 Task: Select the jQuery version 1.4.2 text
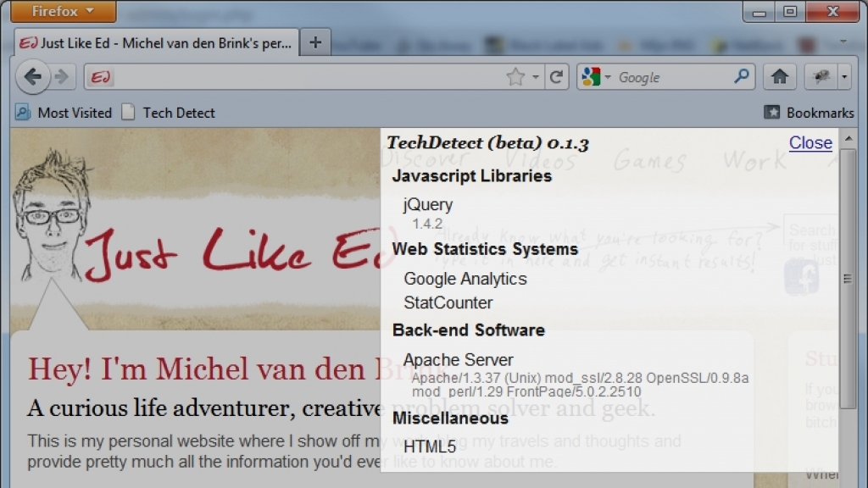pos(427,224)
